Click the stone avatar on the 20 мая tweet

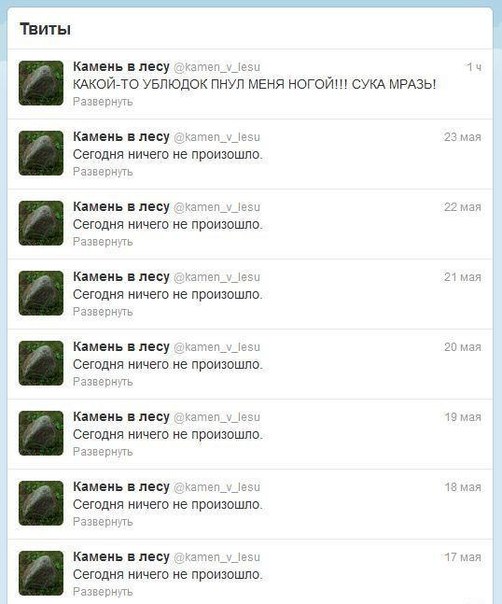[x=41, y=363]
